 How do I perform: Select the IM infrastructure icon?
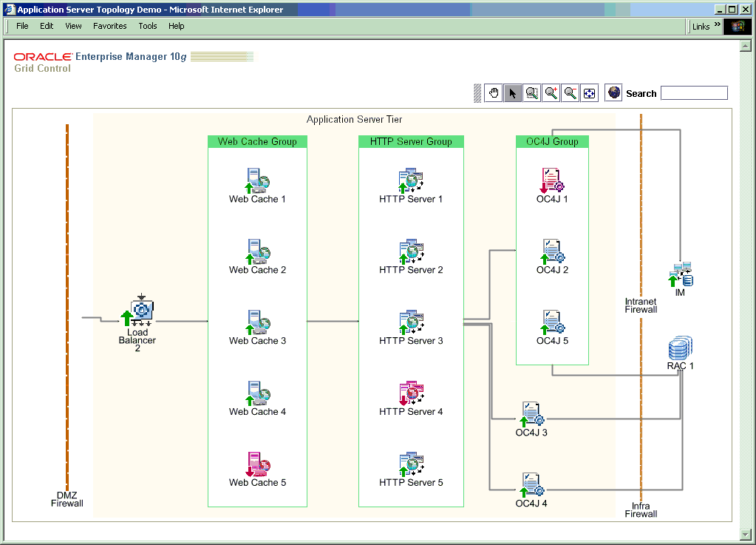(681, 274)
